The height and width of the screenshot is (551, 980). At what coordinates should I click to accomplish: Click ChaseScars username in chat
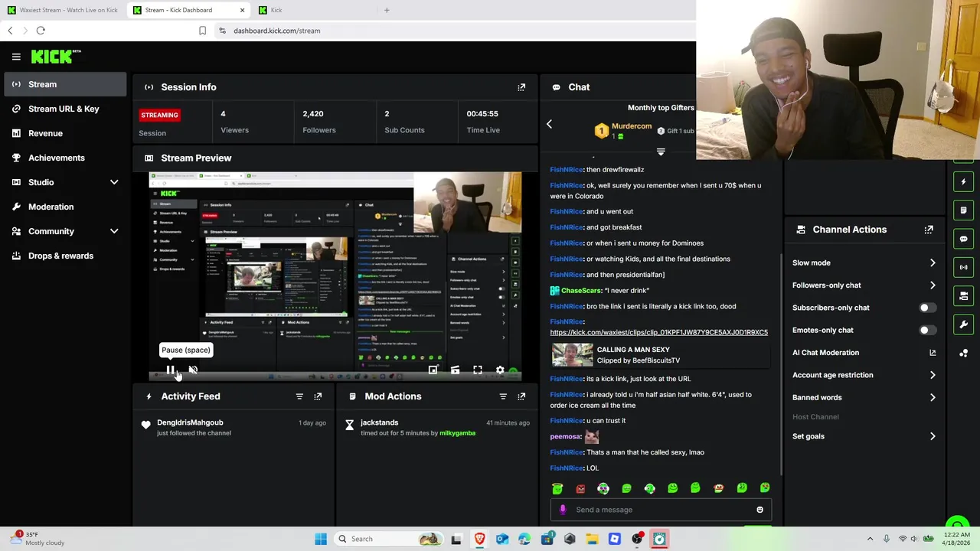pyautogui.click(x=580, y=291)
